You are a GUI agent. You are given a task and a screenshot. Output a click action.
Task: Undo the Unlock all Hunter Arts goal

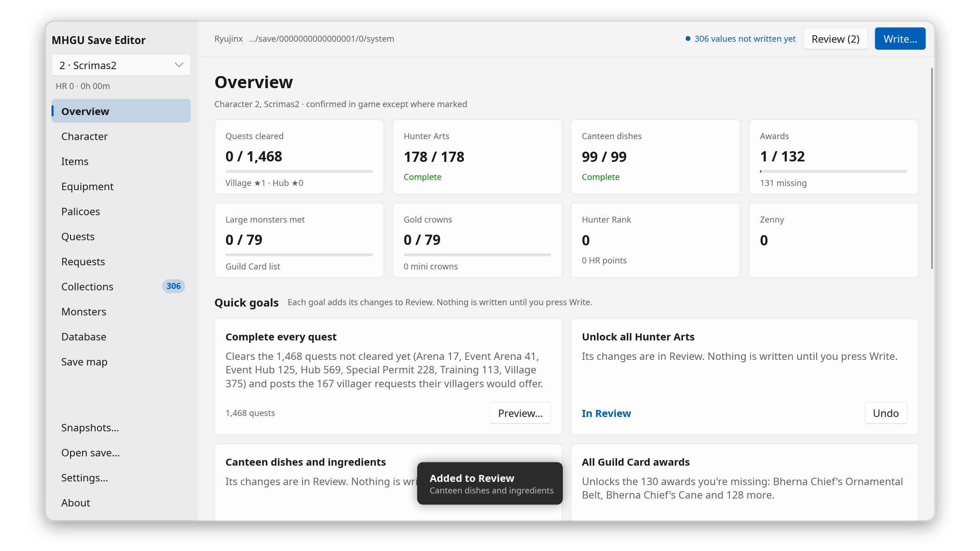(885, 413)
